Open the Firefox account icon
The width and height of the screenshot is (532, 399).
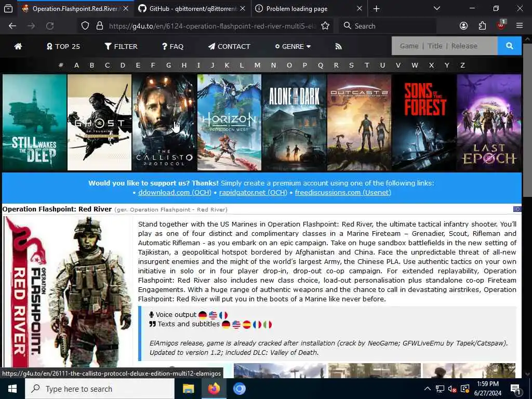[463, 26]
